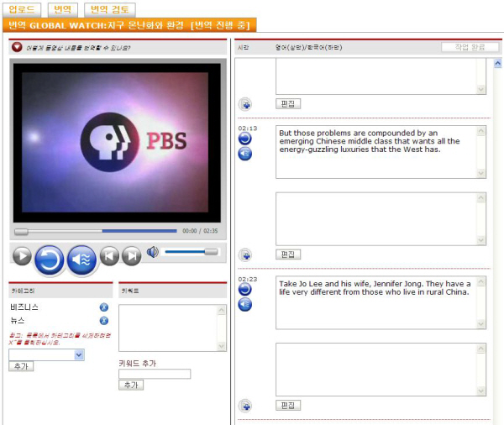Click 추가 button under keyword input
The height and width of the screenshot is (425, 504).
pos(131,385)
